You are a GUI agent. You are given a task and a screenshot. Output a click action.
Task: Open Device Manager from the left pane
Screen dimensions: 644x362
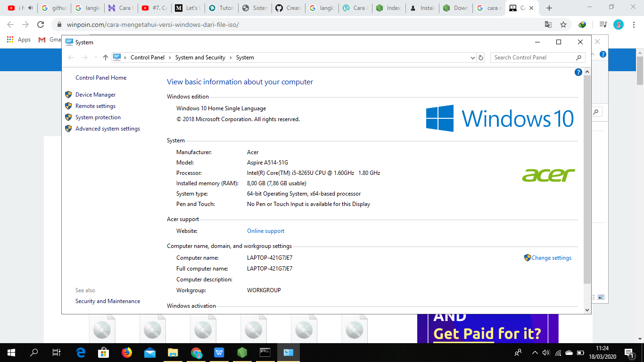pos(95,95)
